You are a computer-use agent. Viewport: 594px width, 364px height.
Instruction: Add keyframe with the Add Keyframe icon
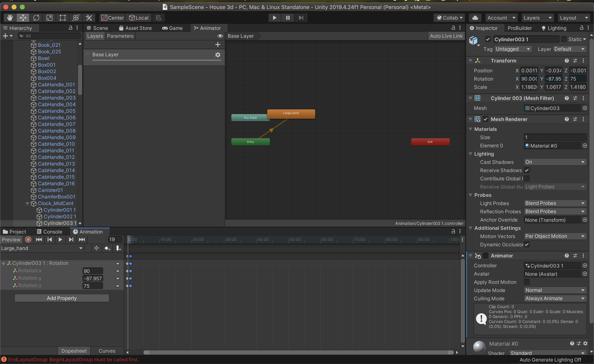pos(107,248)
